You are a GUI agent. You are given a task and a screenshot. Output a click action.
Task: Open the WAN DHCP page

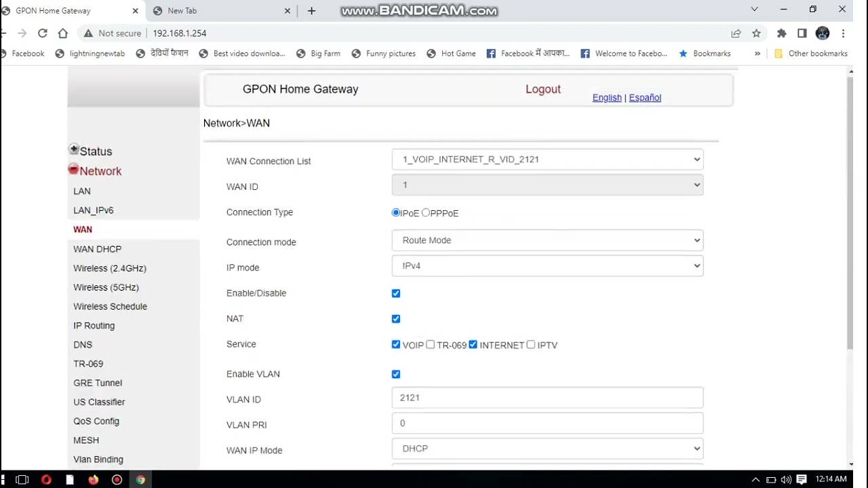[x=98, y=249]
